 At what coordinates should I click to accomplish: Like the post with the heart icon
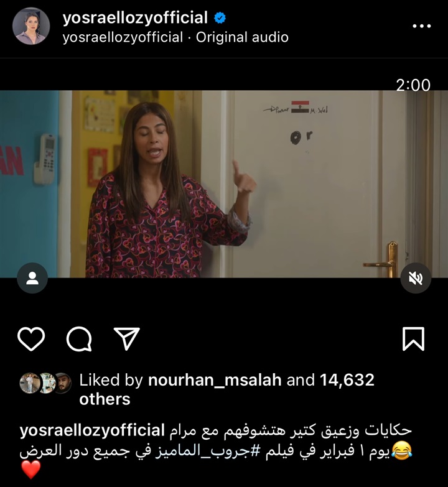tap(31, 339)
